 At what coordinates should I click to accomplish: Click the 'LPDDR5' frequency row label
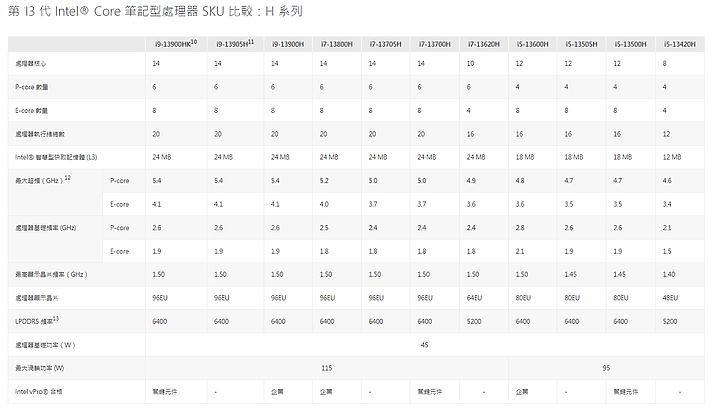pos(37,321)
